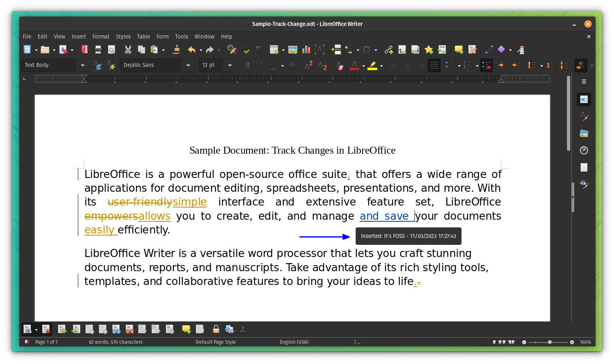
Task: Click the Clone Formatting paintbrush icon
Action: point(176,49)
